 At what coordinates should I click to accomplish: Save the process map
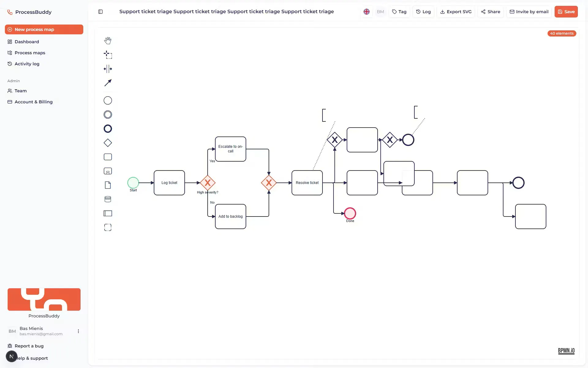click(x=566, y=12)
